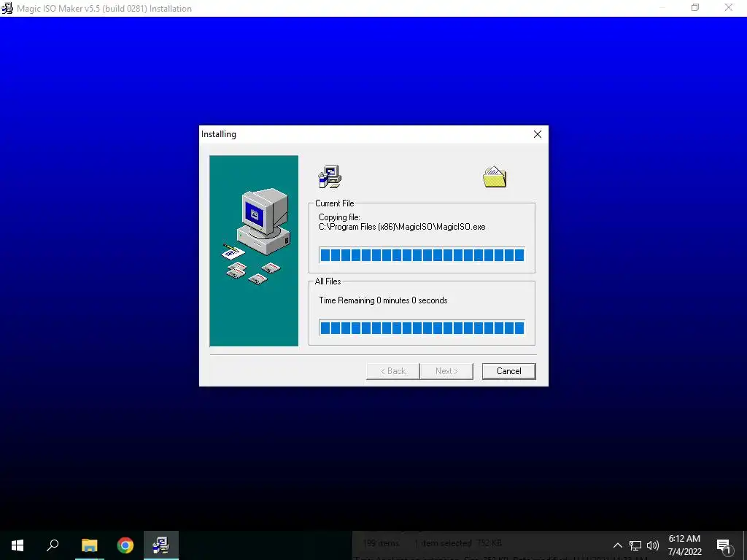747x560 pixels.
Task: Open the Windows Start menu
Action: coord(18,545)
